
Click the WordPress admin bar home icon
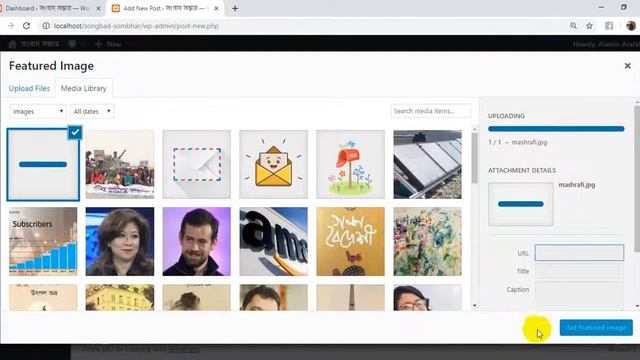[12, 44]
